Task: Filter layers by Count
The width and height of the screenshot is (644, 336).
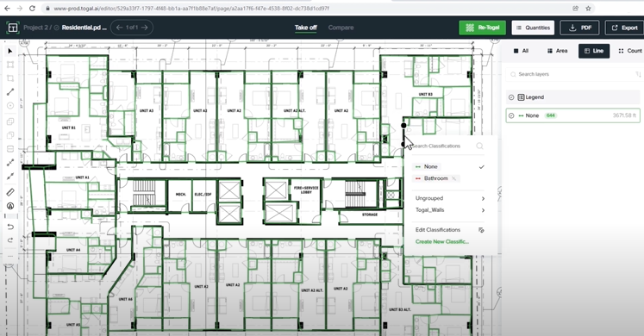Action: 630,51
